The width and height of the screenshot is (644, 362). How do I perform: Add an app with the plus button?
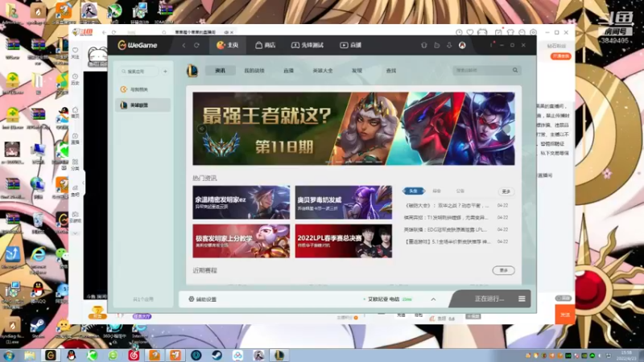click(x=165, y=72)
